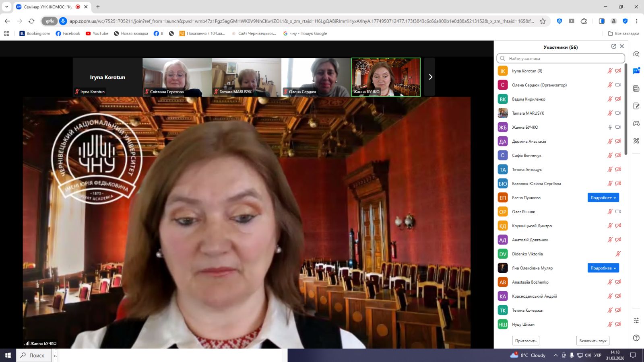Screen dimensions: 644x362
Task: Focus the Найти участника search field
Action: [561, 58]
